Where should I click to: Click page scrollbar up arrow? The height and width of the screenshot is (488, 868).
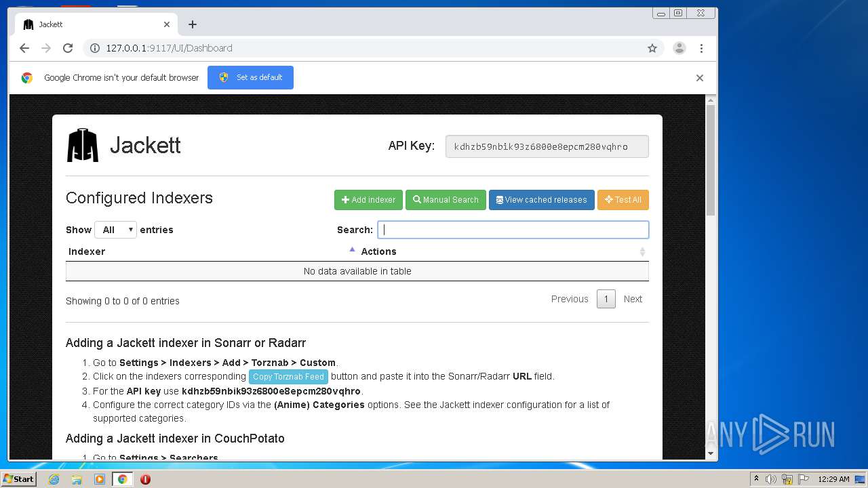711,101
